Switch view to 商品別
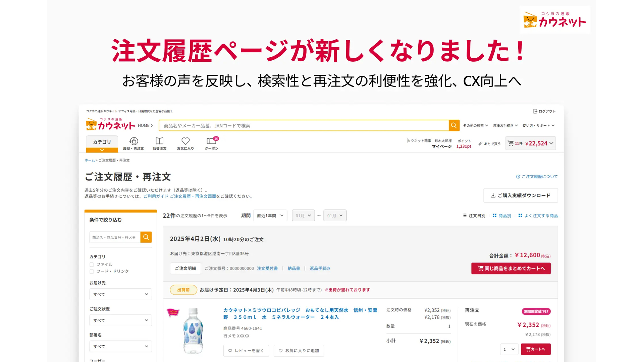 [x=502, y=216]
